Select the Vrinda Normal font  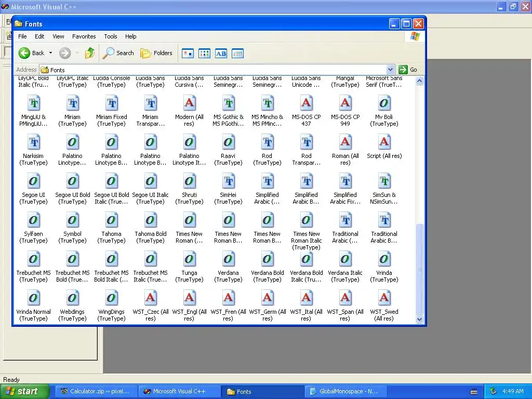33,307
